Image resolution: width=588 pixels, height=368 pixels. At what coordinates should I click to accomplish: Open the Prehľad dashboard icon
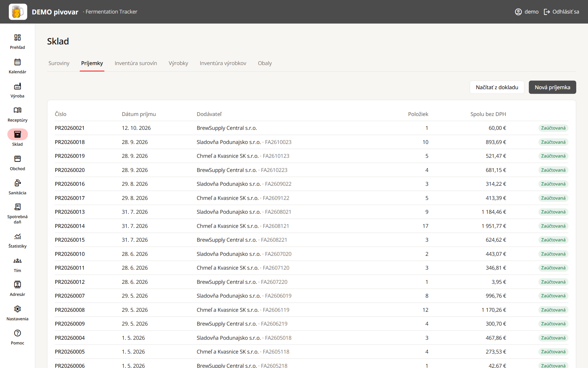pyautogui.click(x=17, y=37)
